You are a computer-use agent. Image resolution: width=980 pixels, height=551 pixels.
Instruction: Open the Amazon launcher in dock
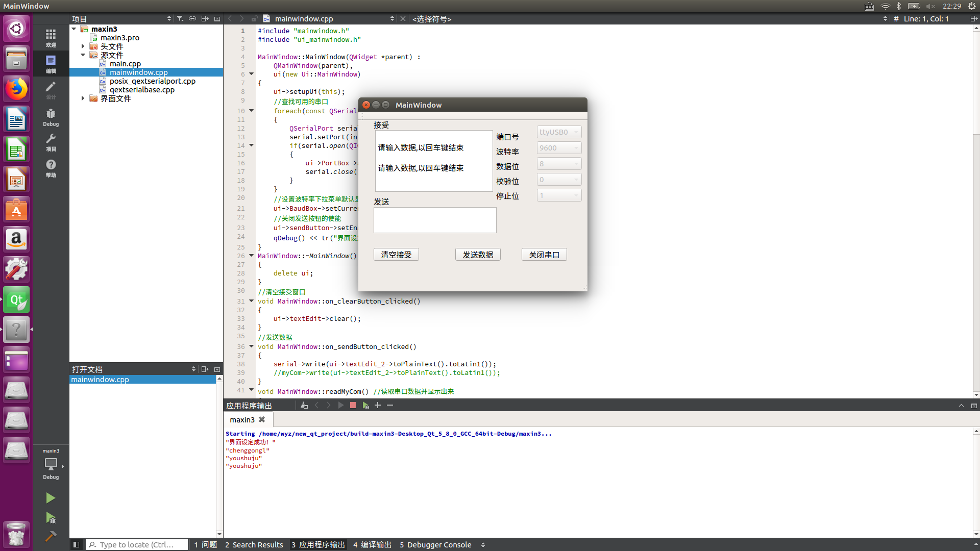(16, 240)
